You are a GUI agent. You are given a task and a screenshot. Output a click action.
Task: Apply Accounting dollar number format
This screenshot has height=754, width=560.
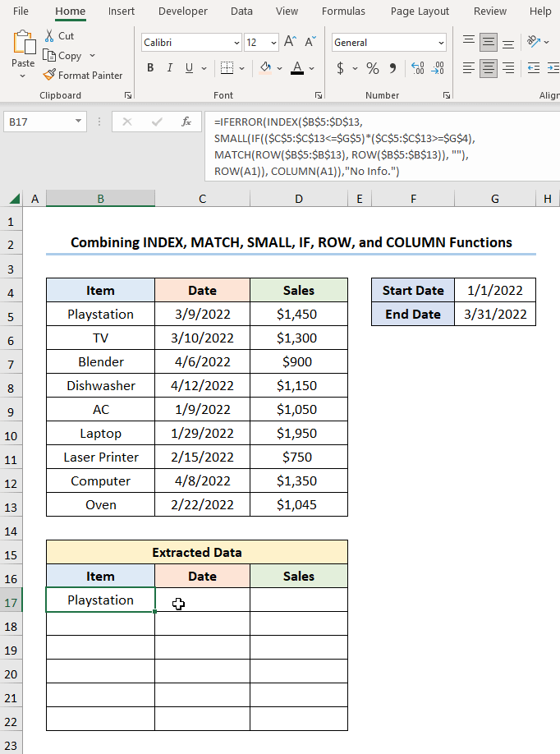tap(340, 68)
